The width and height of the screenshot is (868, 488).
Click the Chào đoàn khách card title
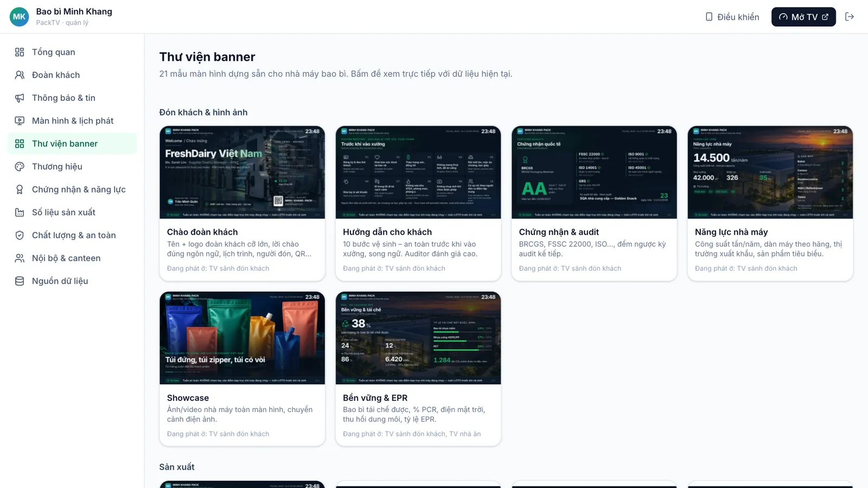(202, 232)
